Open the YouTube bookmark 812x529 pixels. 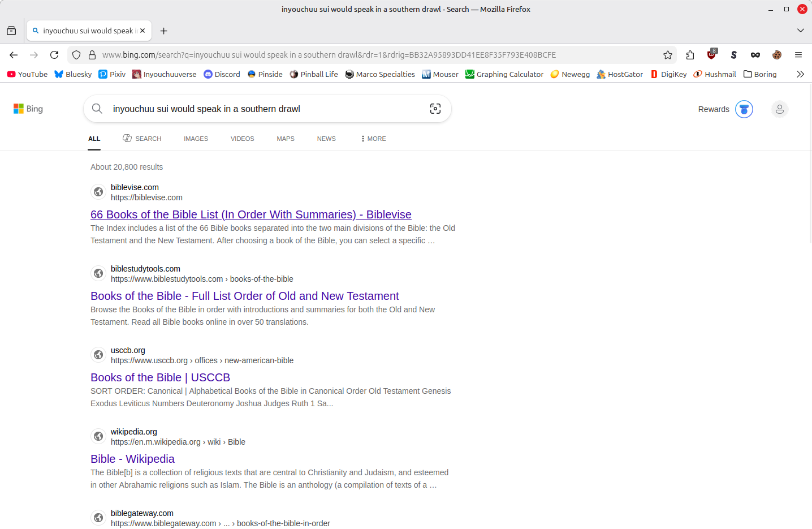point(27,74)
